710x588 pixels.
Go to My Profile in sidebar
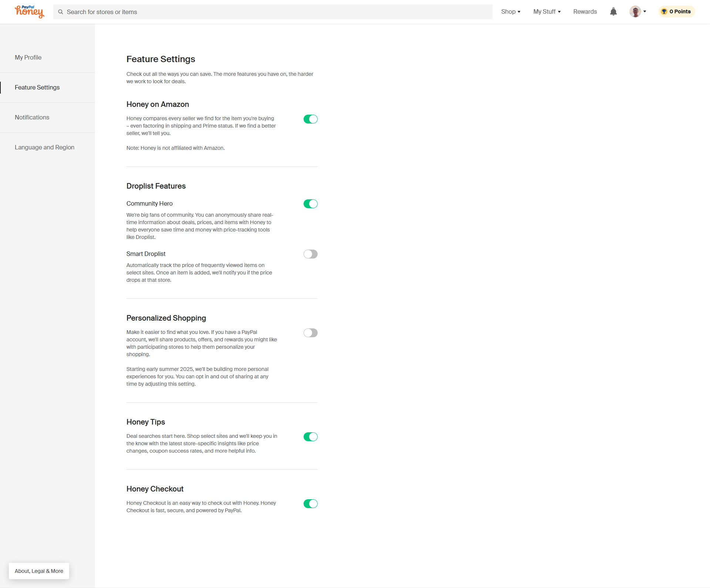point(28,57)
